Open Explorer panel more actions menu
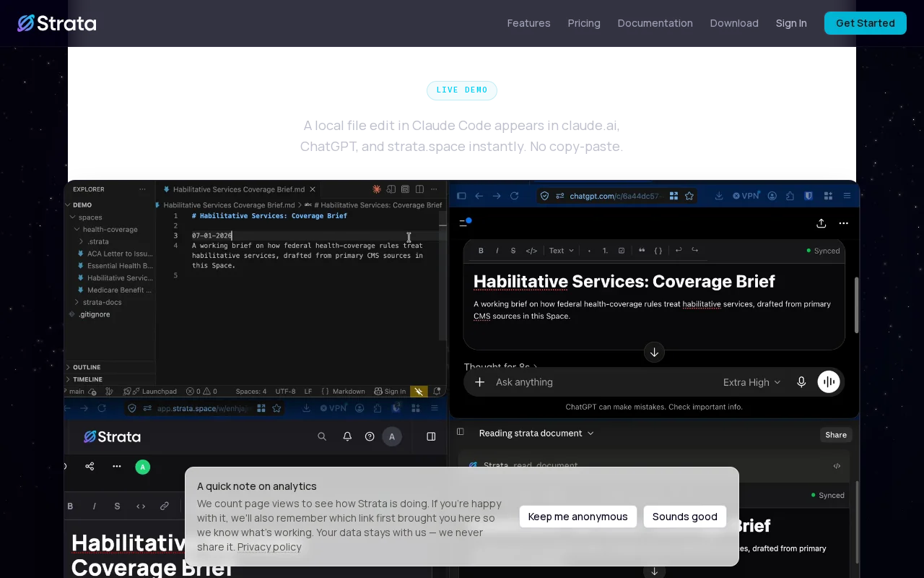Screen dimensions: 924x578 tap(142, 189)
